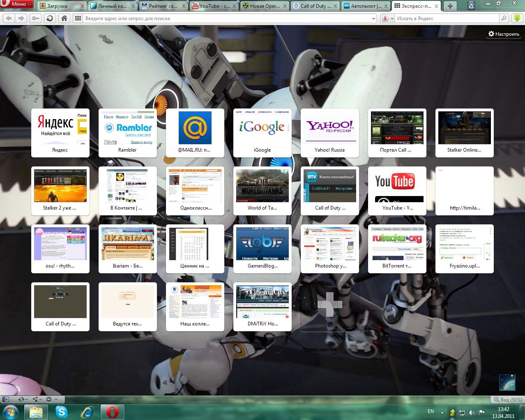Click the password wand key icon

click(36, 18)
